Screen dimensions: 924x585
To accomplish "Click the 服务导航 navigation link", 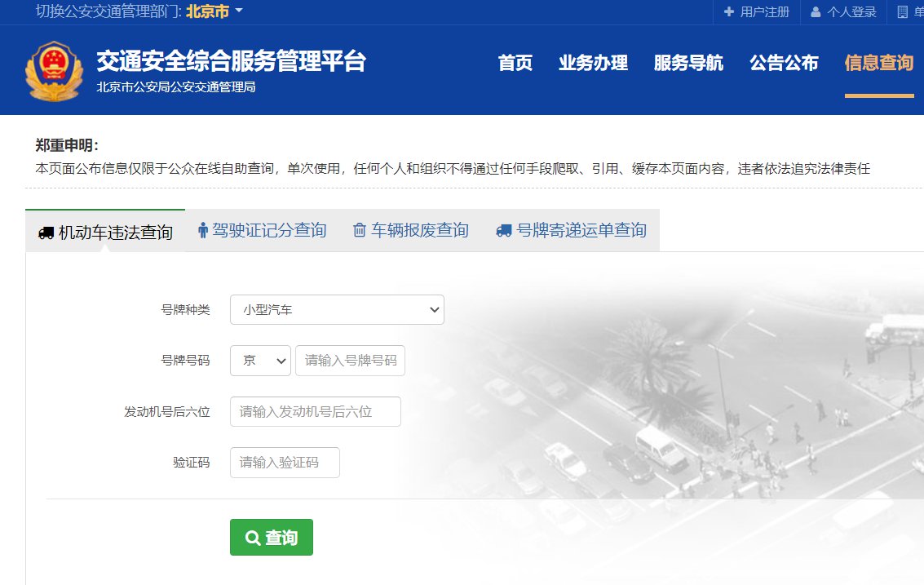I will [x=688, y=63].
